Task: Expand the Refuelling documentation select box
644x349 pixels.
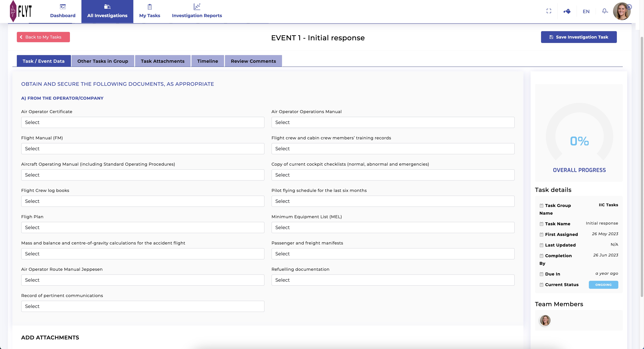Action: point(393,280)
